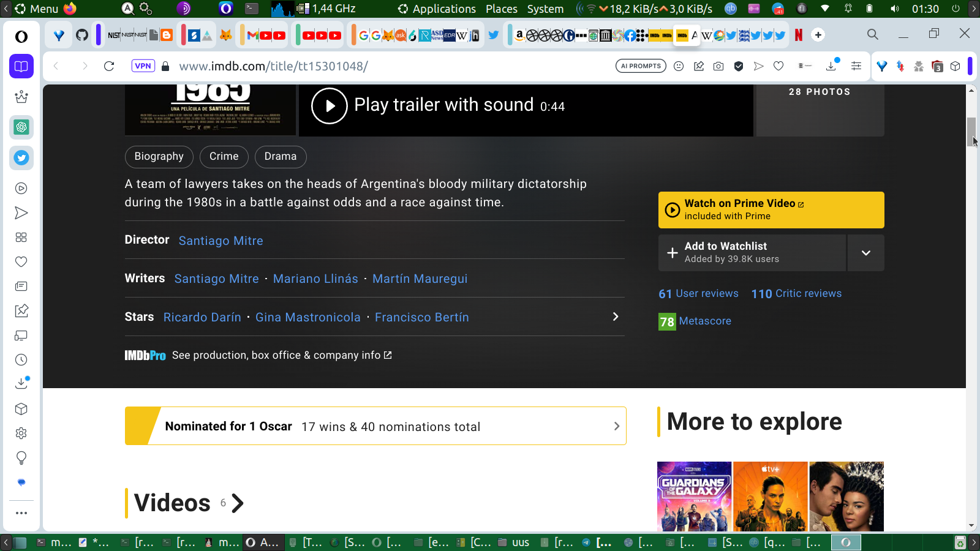Viewport: 980px width, 551px height.
Task: Open the 110 Critic reviews link
Action: (796, 294)
